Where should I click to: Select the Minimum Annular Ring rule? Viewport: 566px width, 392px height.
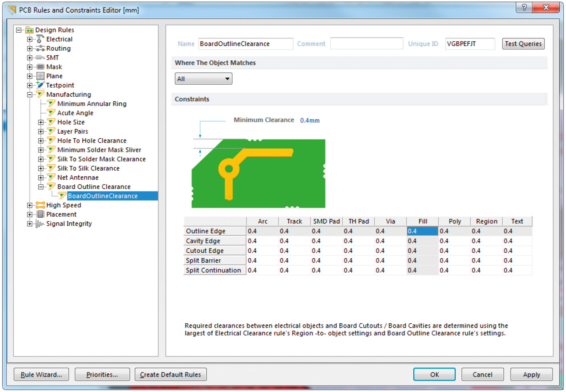(x=92, y=104)
